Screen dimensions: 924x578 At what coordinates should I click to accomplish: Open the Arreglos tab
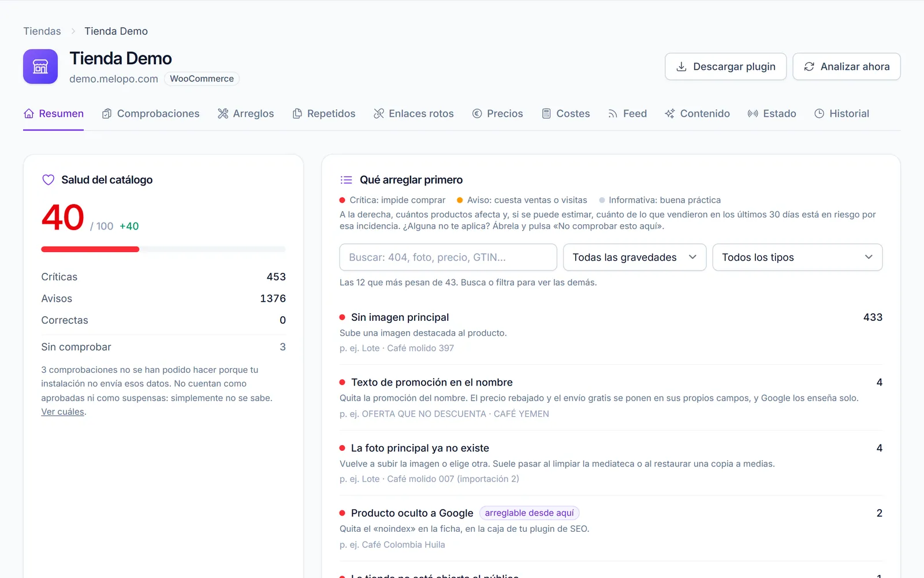246,113
